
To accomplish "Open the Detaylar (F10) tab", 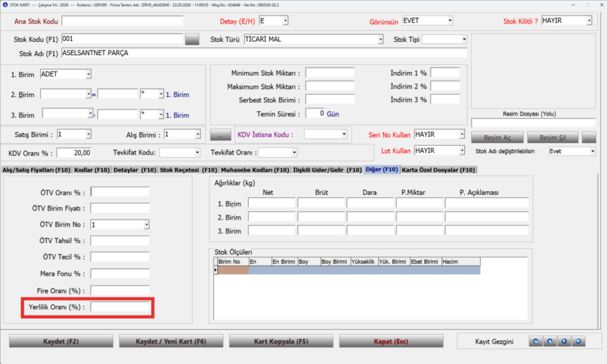I will click(135, 170).
